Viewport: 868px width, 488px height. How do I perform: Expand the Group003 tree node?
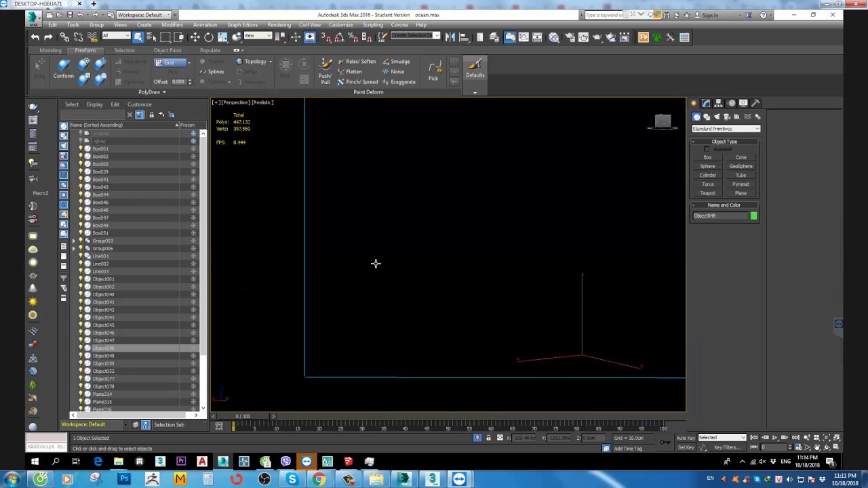(x=74, y=241)
